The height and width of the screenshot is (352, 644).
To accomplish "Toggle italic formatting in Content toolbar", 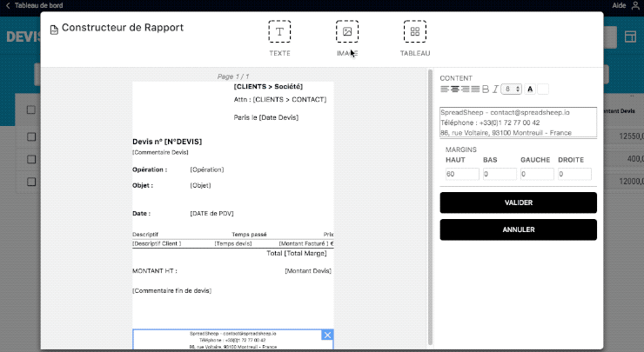I will pos(495,89).
